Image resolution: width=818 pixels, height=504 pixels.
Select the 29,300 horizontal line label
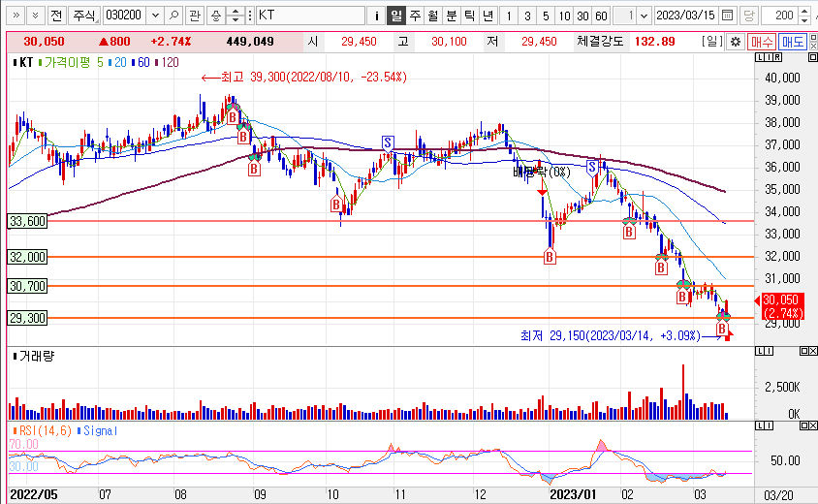tap(28, 318)
